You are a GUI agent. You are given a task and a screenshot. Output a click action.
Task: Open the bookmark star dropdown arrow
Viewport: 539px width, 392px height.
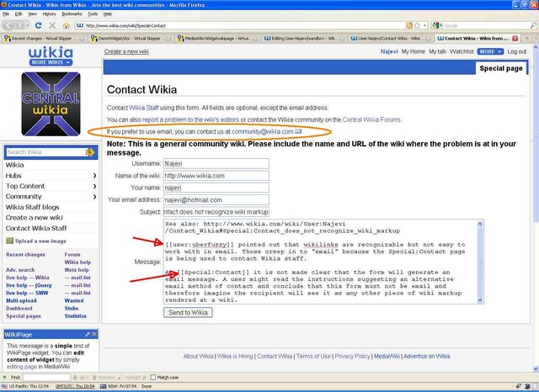[x=424, y=25]
